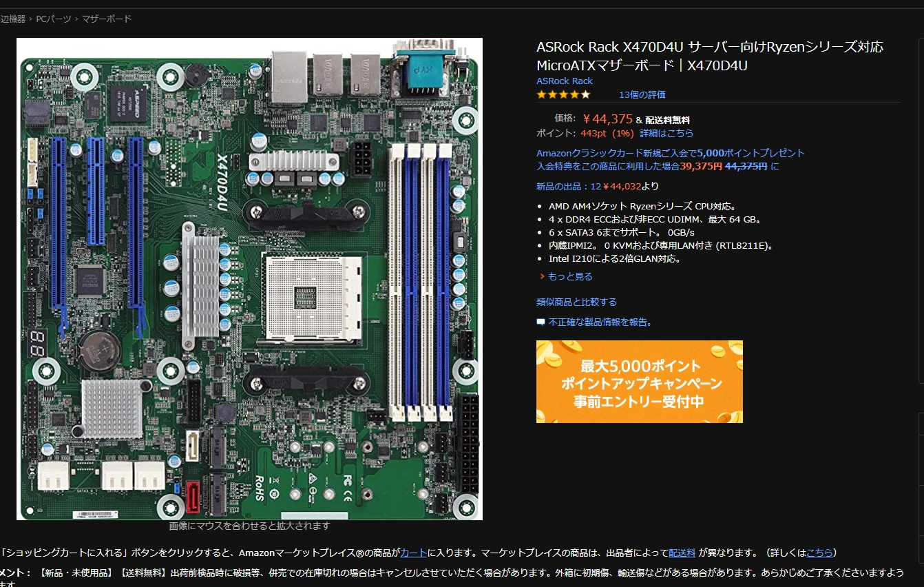Viewport: 924px width, 587px height.
Task: Click the 配送料 link in the notice
Action: pos(682,553)
